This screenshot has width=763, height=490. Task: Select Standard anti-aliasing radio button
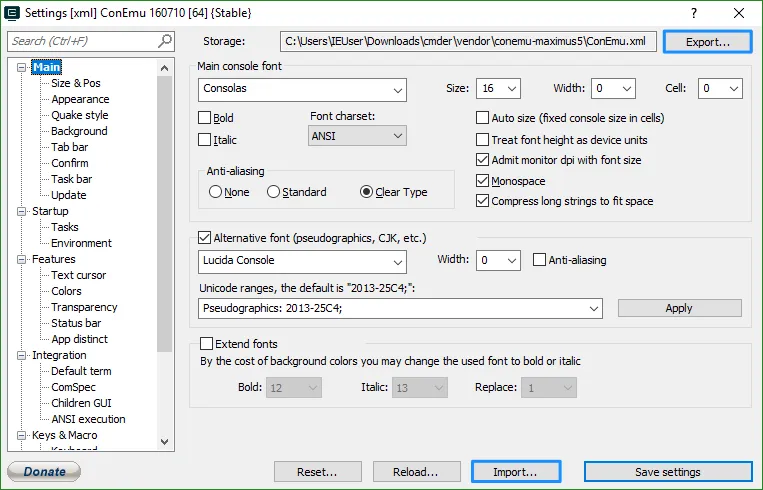pyautogui.click(x=273, y=192)
